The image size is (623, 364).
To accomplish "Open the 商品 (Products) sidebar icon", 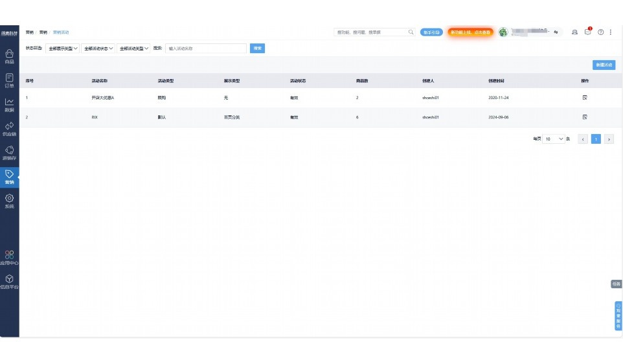I will point(9,56).
